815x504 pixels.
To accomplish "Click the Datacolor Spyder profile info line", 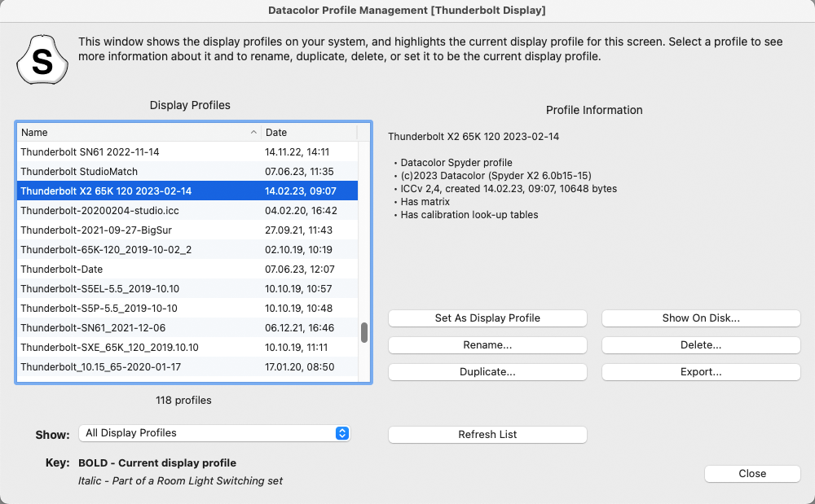I will click(456, 163).
